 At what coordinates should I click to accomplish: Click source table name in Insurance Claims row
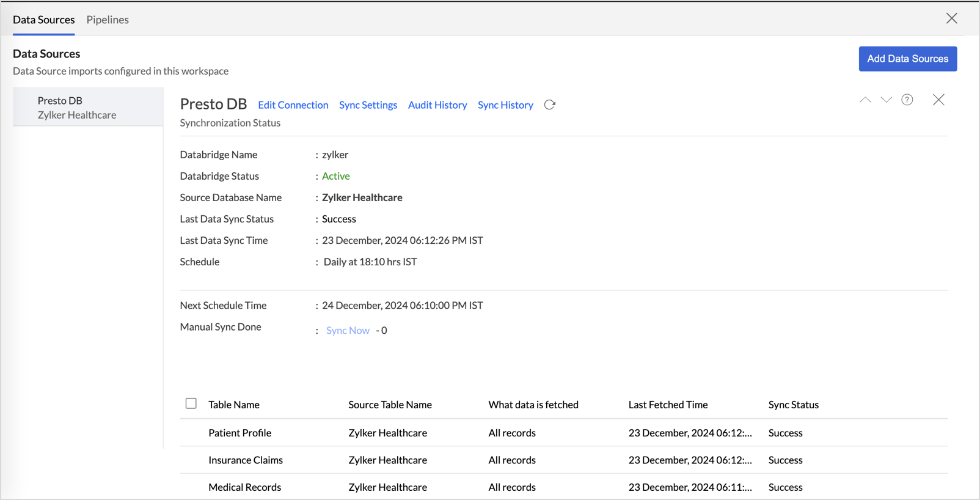point(388,460)
